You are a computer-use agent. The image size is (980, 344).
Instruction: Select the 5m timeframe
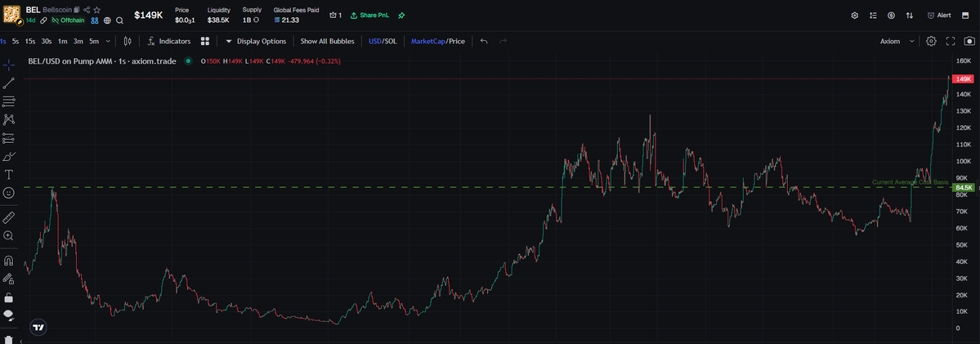coord(94,41)
